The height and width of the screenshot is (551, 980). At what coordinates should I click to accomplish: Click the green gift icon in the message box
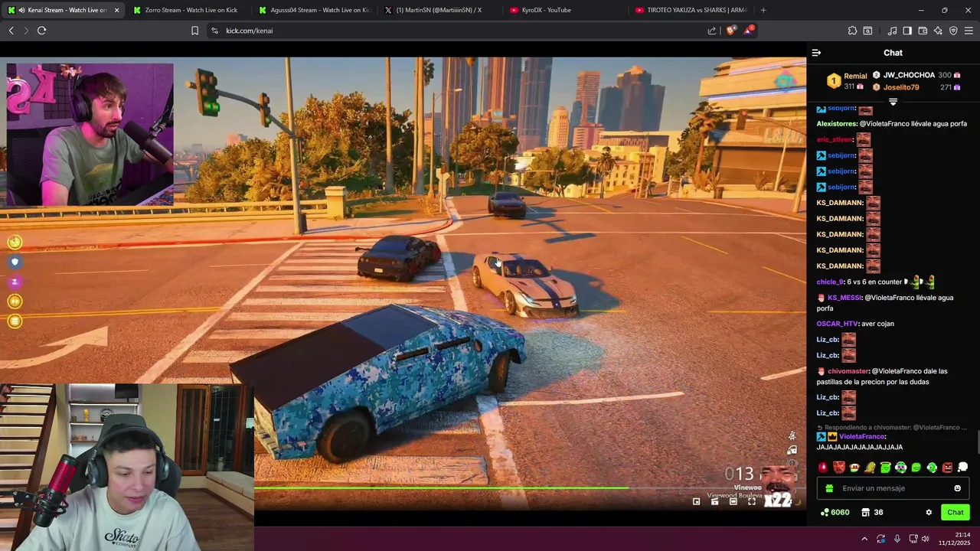[x=829, y=488]
